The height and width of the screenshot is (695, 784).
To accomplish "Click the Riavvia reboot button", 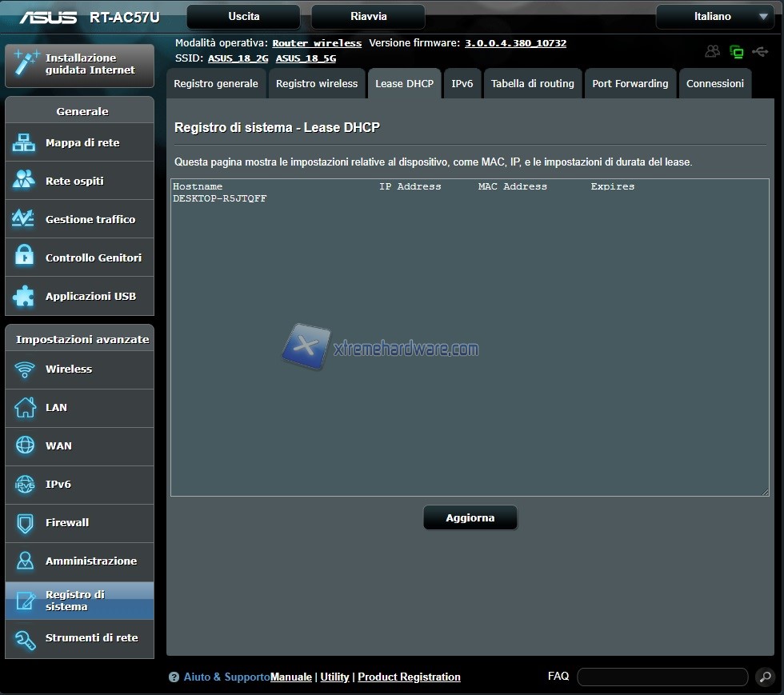I will [x=368, y=17].
